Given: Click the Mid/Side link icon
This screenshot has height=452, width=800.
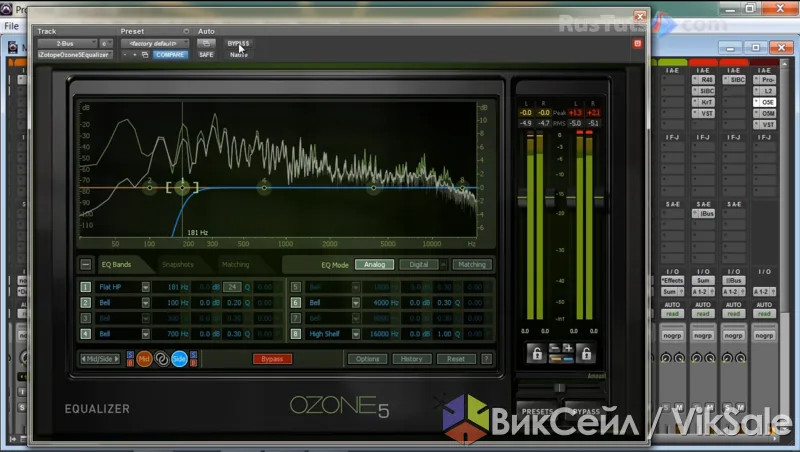Looking at the screenshot, I should (162, 359).
